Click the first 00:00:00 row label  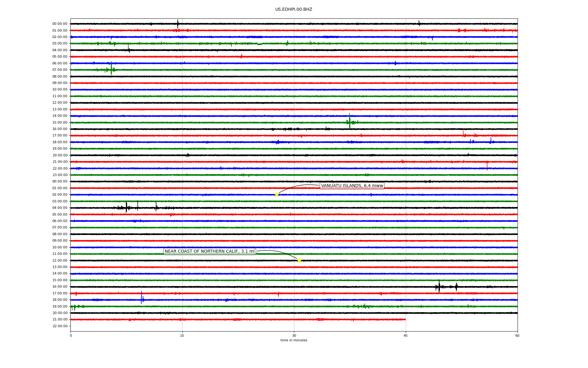point(60,24)
